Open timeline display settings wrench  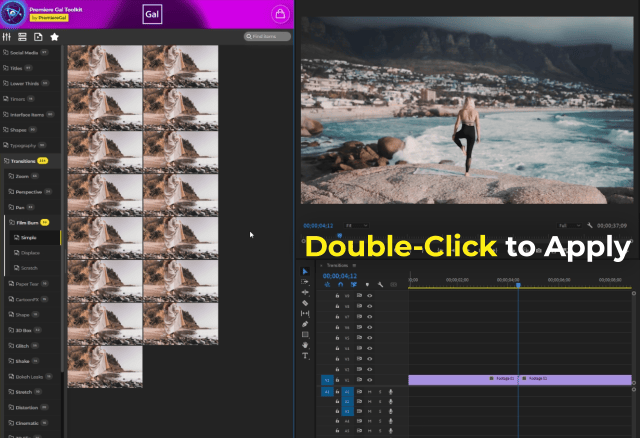pyautogui.click(x=380, y=285)
